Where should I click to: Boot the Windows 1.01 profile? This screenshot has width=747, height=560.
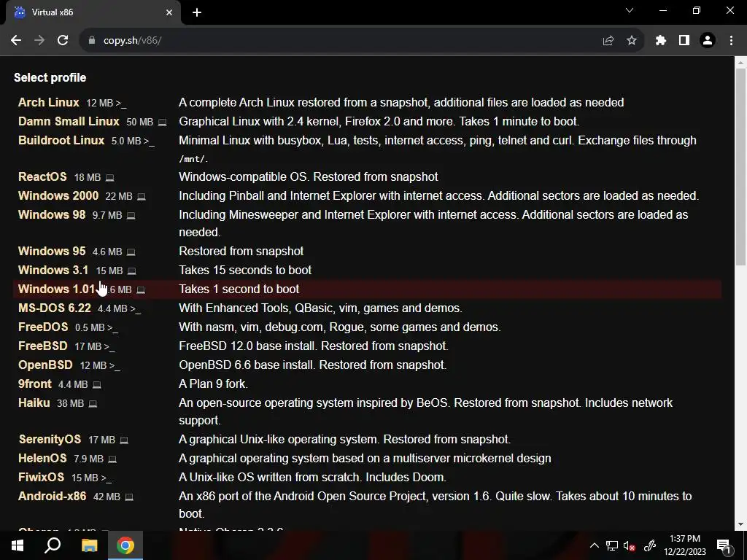57,289
